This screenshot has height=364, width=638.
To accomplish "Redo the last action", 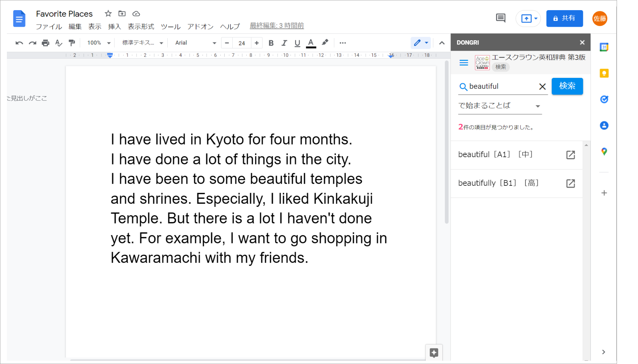I will click(x=33, y=43).
